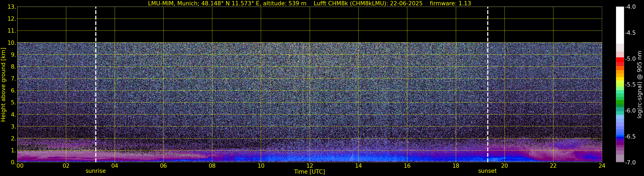Click the time tick label '00'
The width and height of the screenshot is (644, 176).
coord(20,166)
